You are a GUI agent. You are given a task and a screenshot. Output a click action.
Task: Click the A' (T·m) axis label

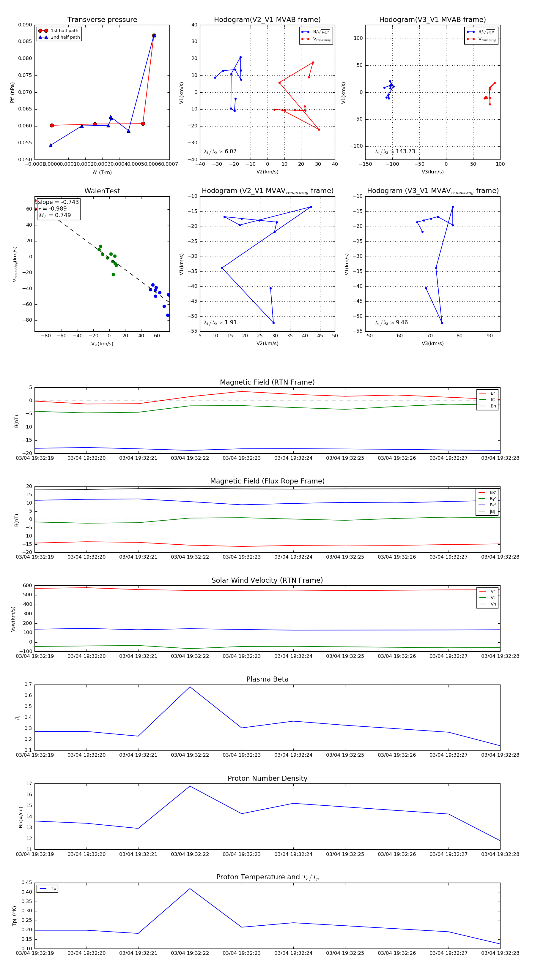[102, 172]
